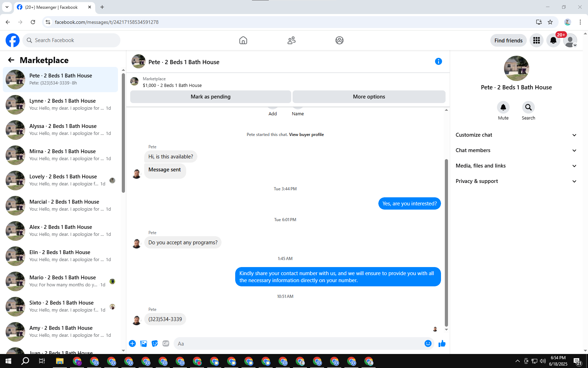Open the notifications bell

click(553, 40)
